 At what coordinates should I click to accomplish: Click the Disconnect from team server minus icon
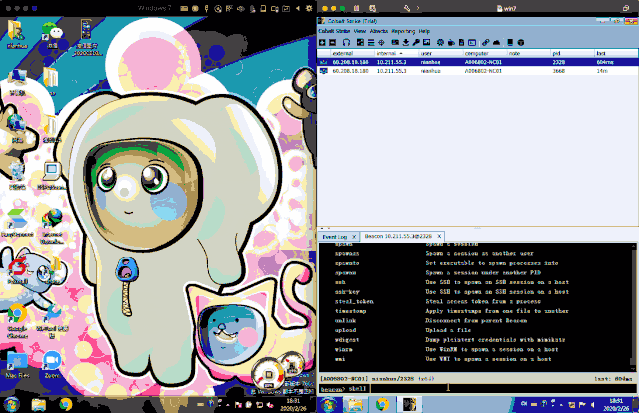(333, 42)
